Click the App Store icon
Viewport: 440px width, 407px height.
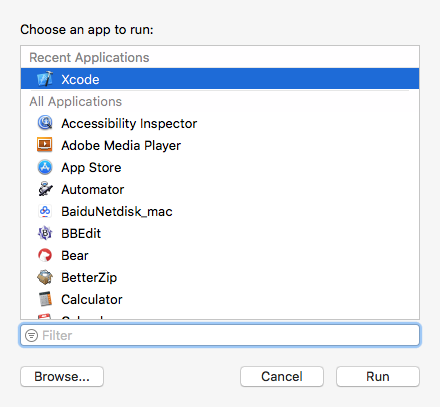click(x=45, y=167)
